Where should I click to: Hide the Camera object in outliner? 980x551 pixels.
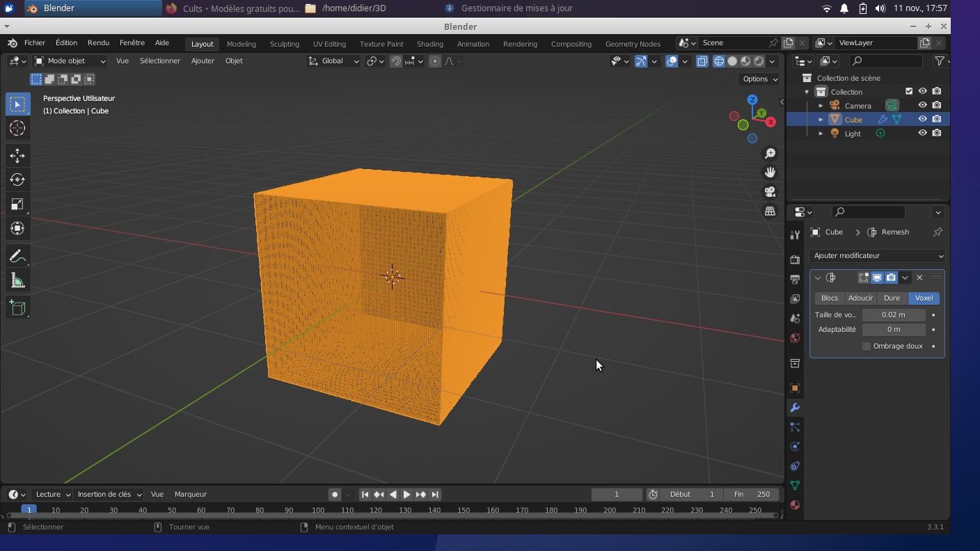922,106
